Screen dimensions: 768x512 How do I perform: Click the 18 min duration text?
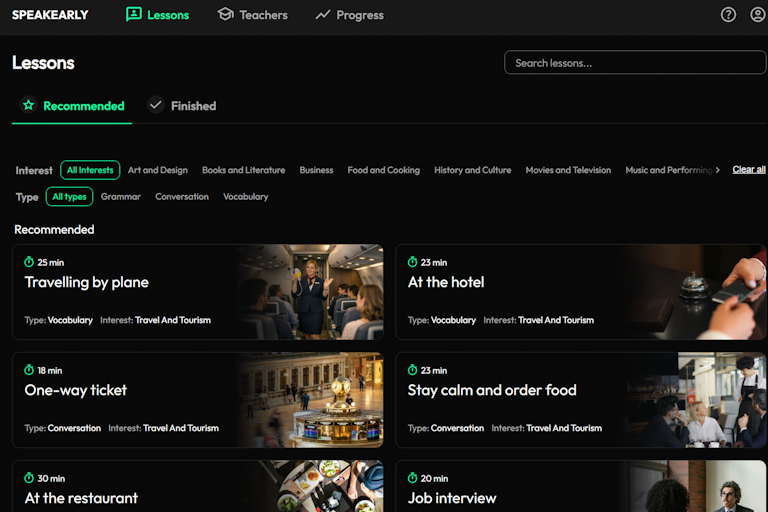click(49, 370)
